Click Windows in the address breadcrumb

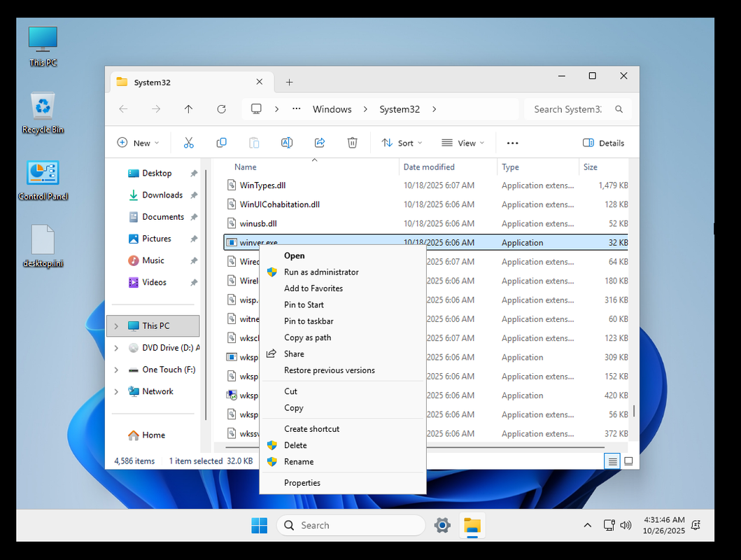[x=332, y=109]
